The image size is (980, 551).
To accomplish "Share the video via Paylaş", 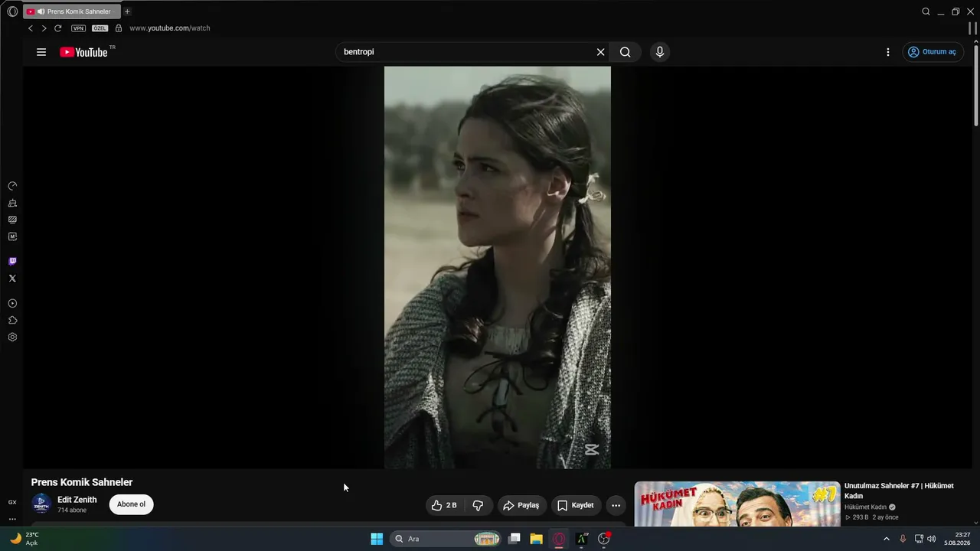I will click(521, 505).
